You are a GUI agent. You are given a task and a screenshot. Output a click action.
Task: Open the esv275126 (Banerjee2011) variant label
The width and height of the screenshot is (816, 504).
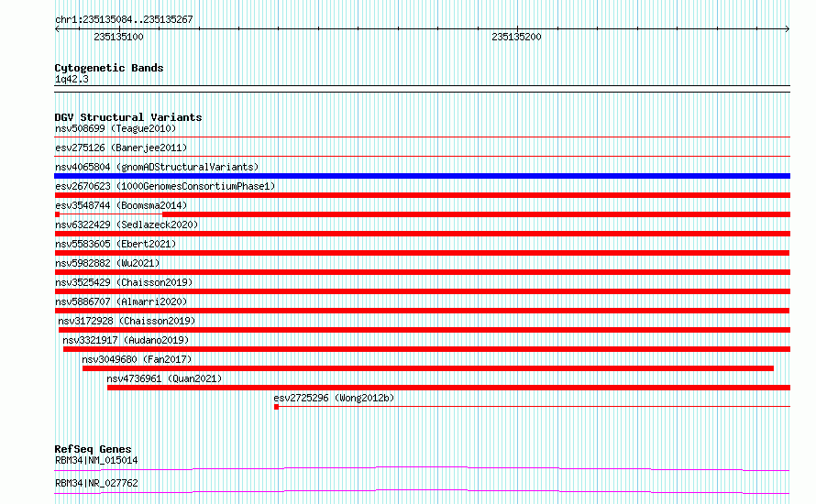click(121, 148)
